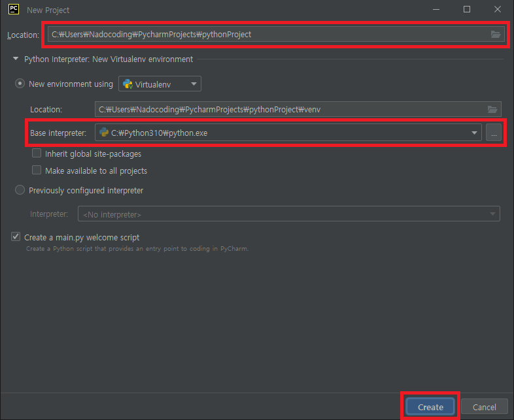
Task: Enable Make available to all projects checkbox
Action: (x=37, y=170)
